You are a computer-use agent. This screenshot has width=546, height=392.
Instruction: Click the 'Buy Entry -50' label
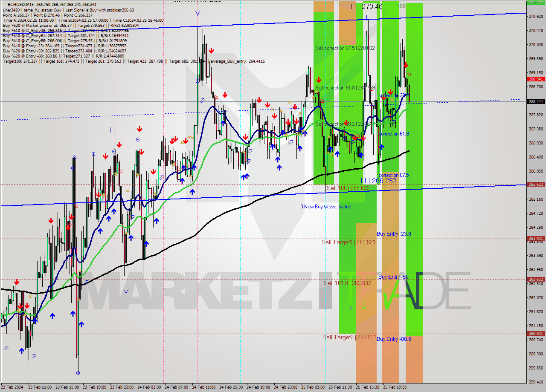(x=393, y=277)
